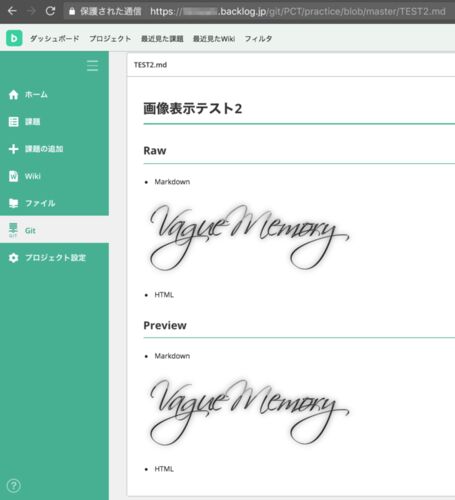Click the green Backlog logo icon
This screenshot has width=455, height=500.
click(x=14, y=38)
